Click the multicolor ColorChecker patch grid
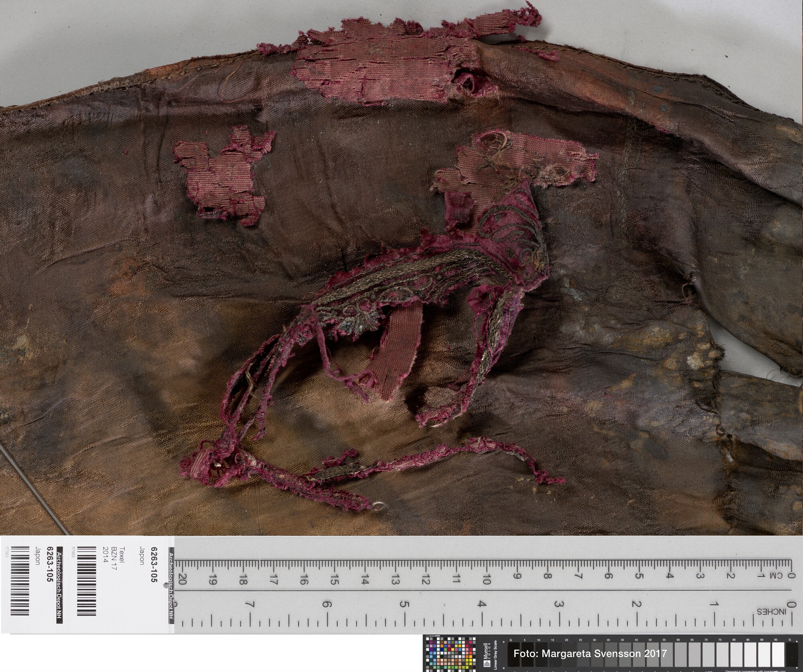This screenshot has width=803, height=672. [x=451, y=655]
